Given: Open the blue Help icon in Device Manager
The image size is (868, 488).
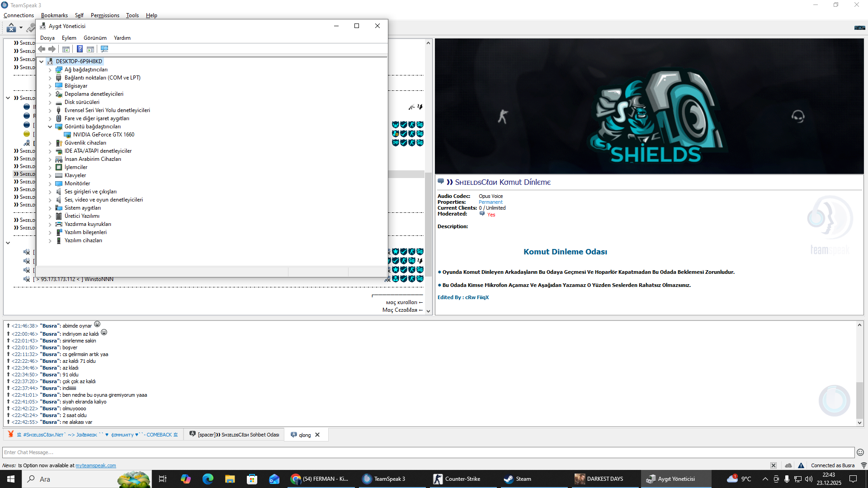Looking at the screenshot, I should tap(80, 49).
